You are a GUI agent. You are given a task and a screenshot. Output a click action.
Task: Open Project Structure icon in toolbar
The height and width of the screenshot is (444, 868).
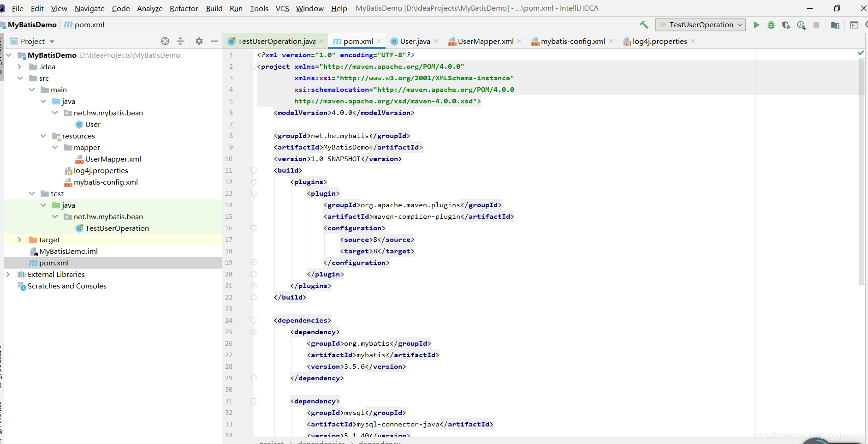point(835,25)
